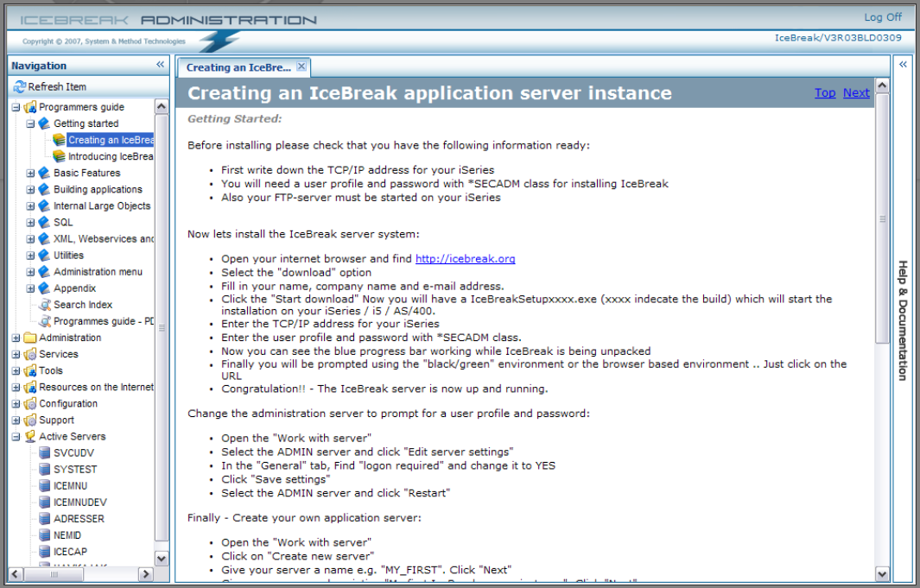
Task: Collapse the Active Servers node
Action: coord(16,436)
